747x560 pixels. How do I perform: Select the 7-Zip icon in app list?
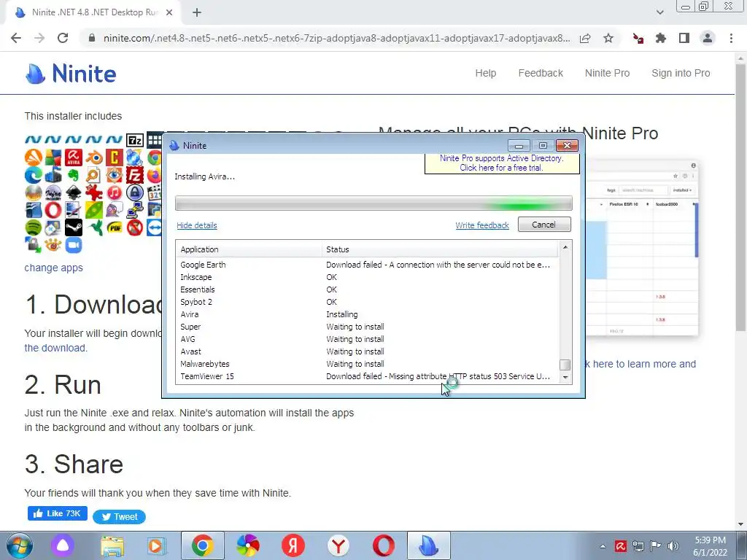point(135,140)
